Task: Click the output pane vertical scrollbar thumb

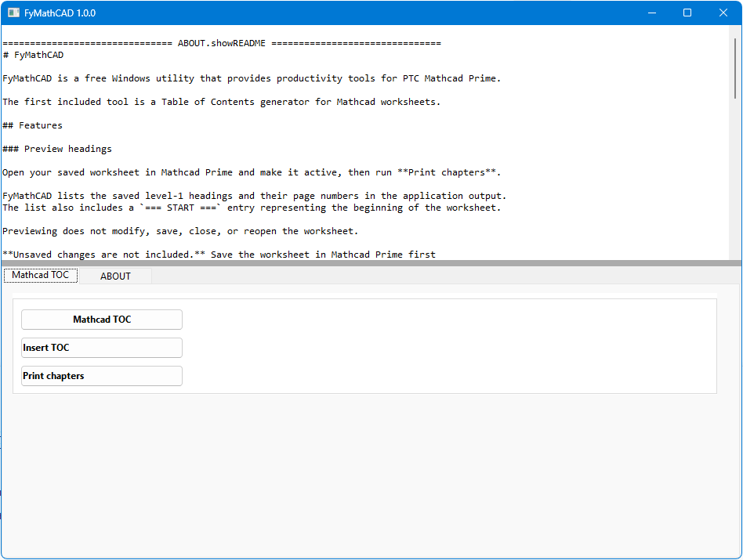Action: tap(735, 69)
